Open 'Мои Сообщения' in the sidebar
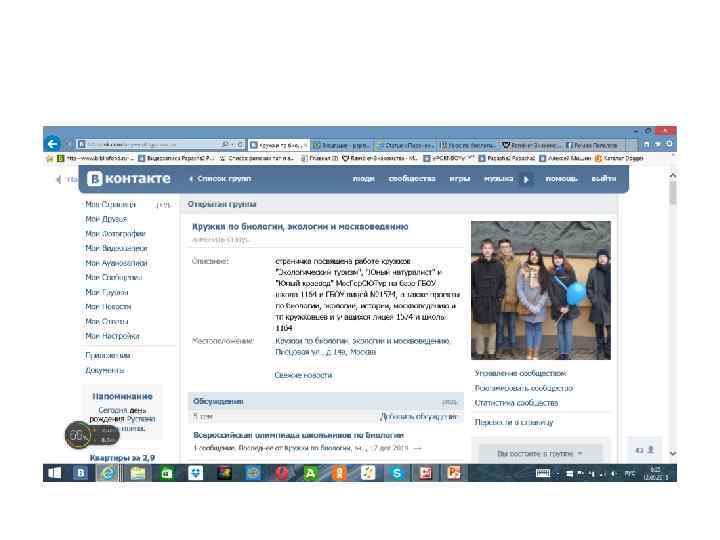The height and width of the screenshot is (540, 720). 113,277
